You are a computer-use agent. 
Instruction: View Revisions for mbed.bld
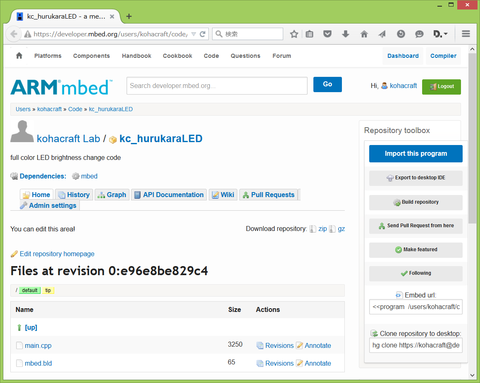tap(279, 363)
